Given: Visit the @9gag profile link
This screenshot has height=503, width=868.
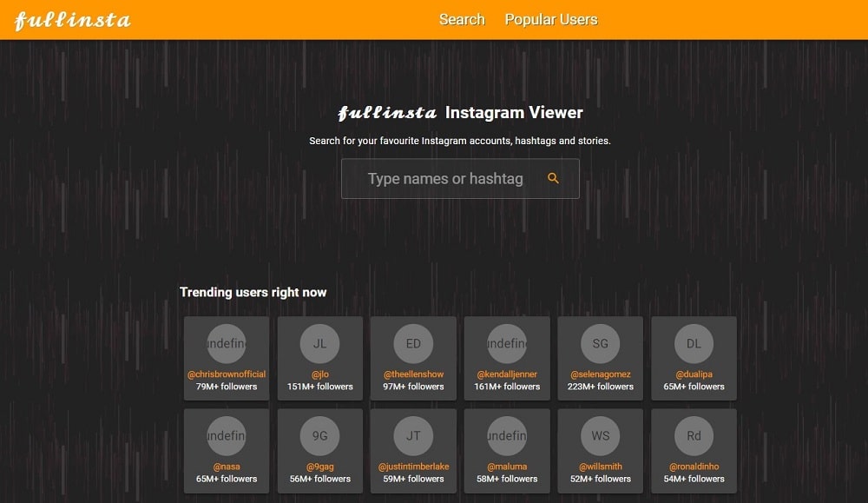Looking at the screenshot, I should (320, 467).
